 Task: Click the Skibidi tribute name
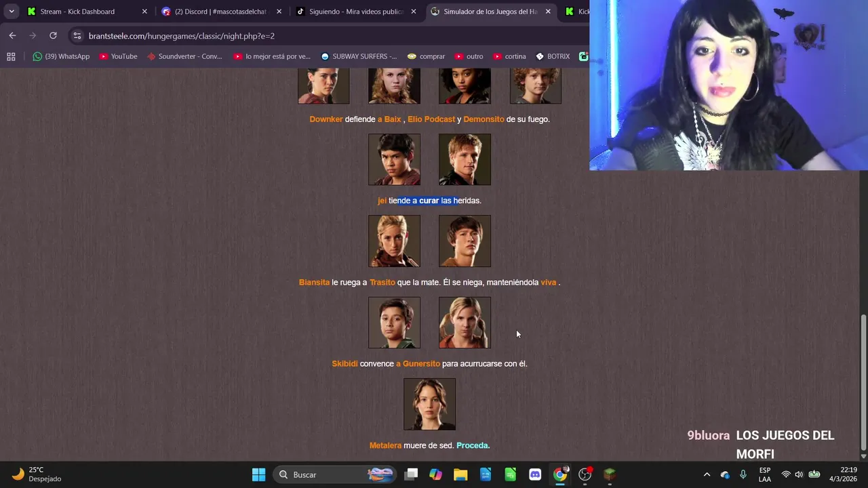[344, 364]
